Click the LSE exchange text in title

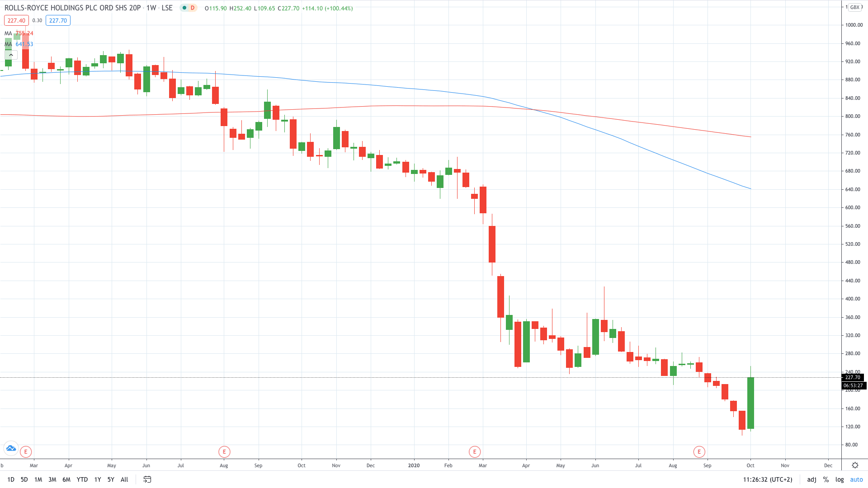point(167,8)
